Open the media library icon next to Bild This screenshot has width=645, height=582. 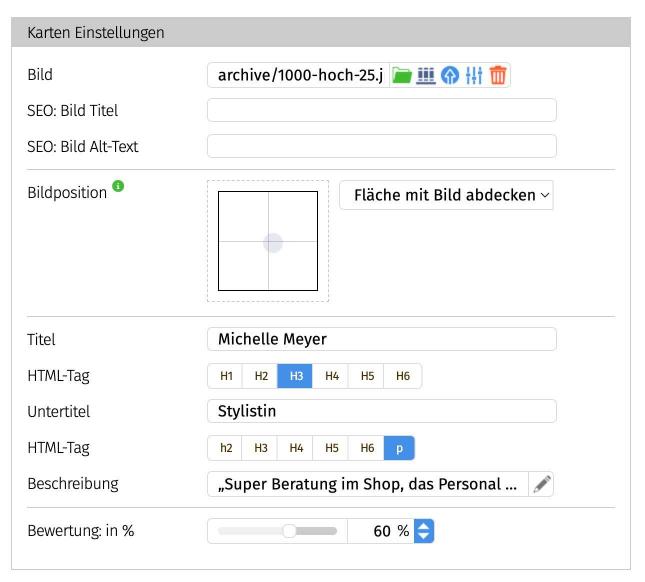click(426, 76)
